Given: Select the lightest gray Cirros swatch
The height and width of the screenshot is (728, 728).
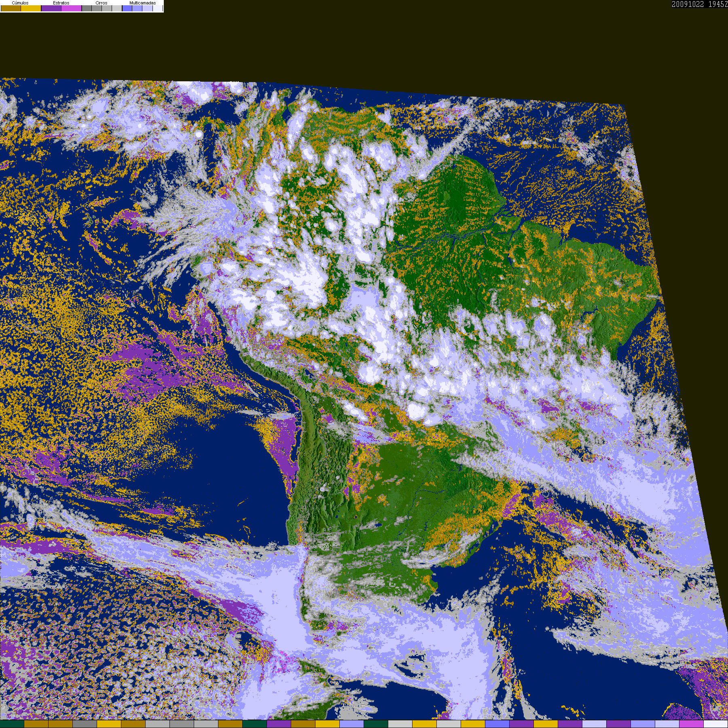Looking at the screenshot, I should [117, 8].
